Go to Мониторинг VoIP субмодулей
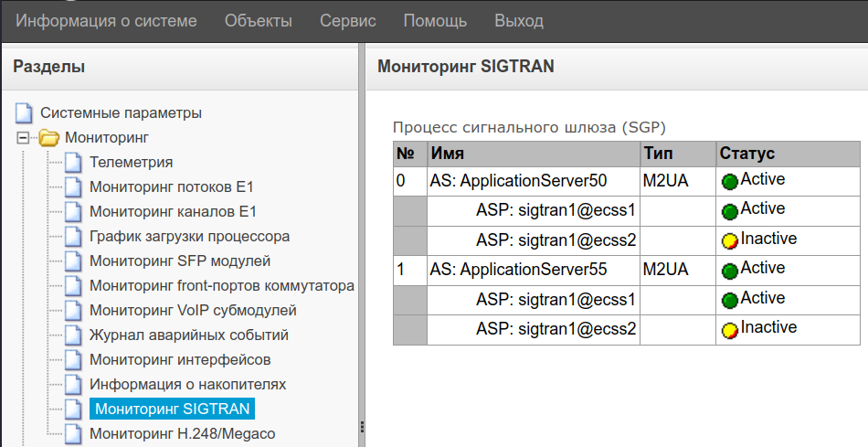 [192, 311]
